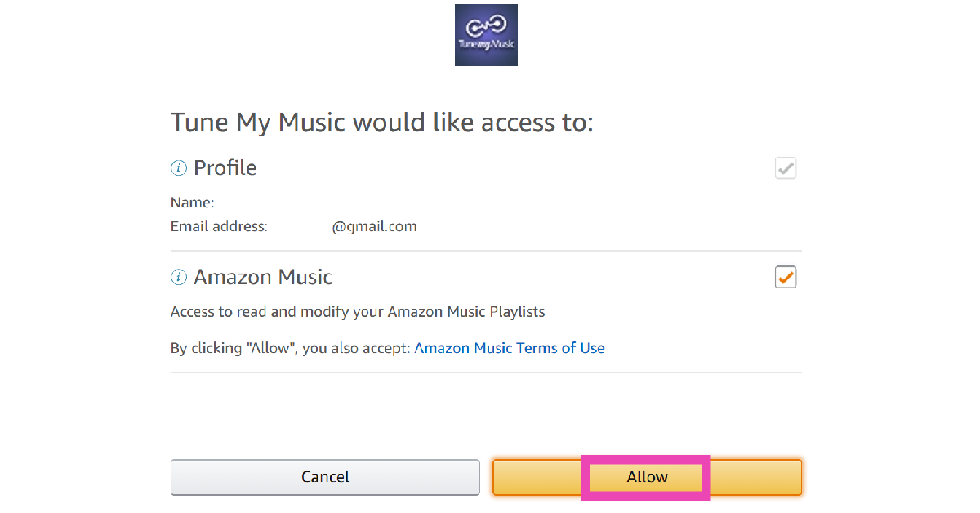Click the Tune My Music logo
The width and height of the screenshot is (980, 513).
(486, 35)
